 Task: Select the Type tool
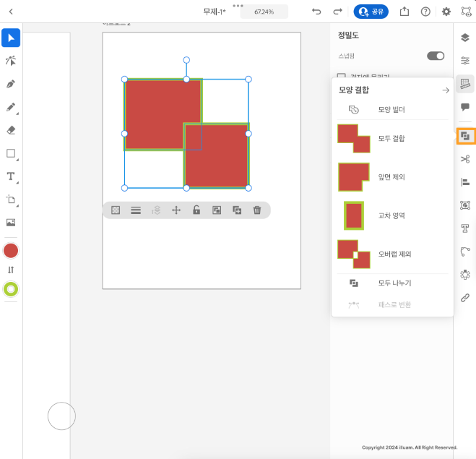[11, 176]
